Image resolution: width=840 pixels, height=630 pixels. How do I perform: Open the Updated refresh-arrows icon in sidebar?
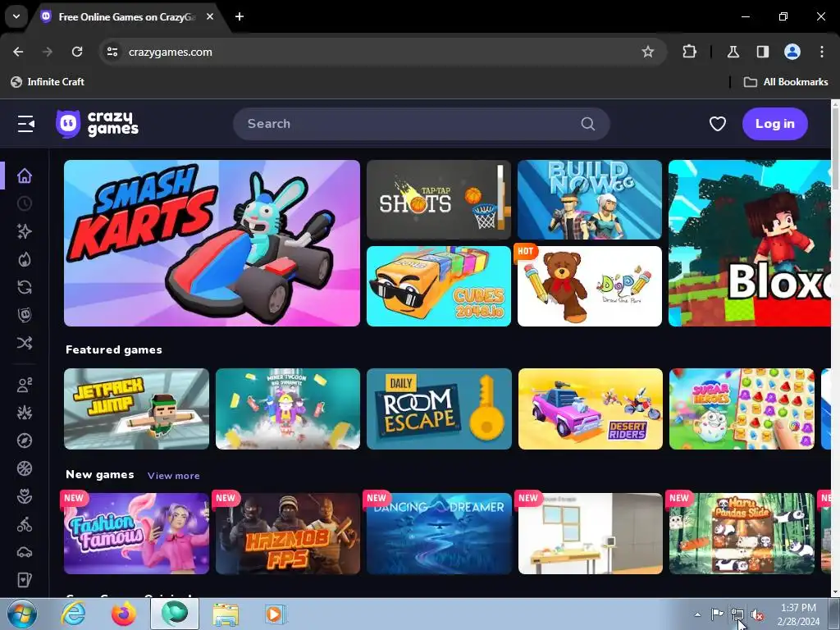pyautogui.click(x=24, y=287)
